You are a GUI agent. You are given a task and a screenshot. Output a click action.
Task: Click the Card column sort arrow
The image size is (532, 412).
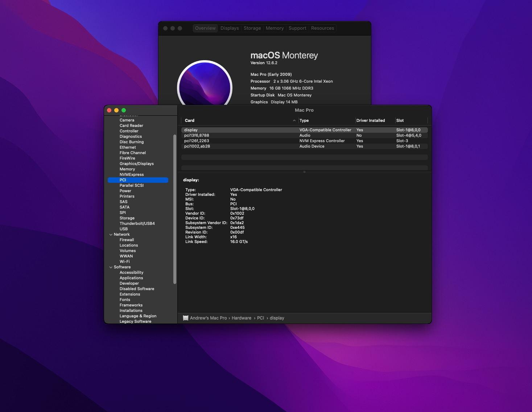tap(294, 121)
